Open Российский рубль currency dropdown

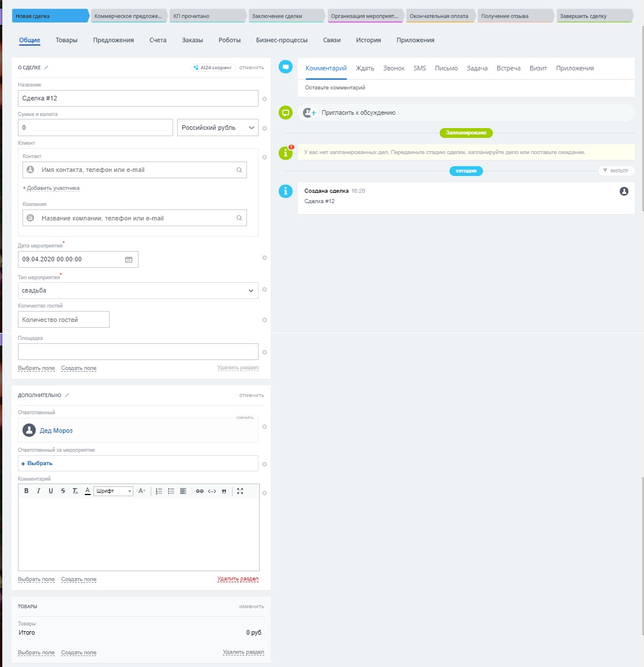[218, 128]
